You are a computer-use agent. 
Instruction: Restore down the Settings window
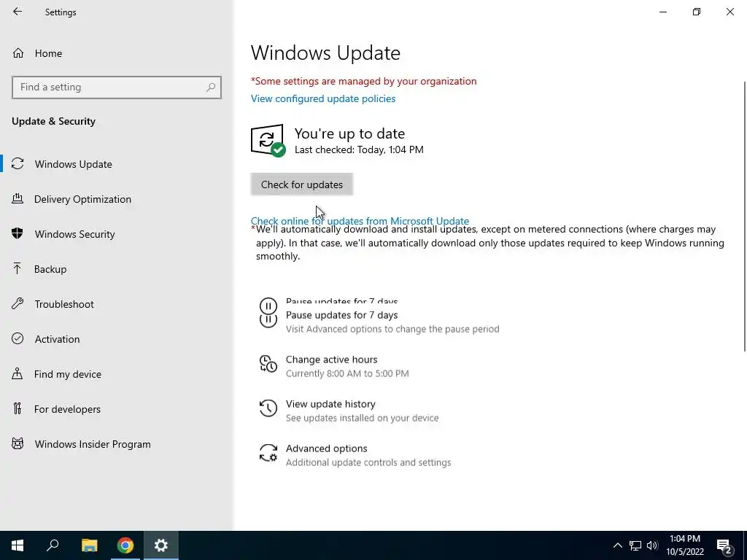(697, 12)
